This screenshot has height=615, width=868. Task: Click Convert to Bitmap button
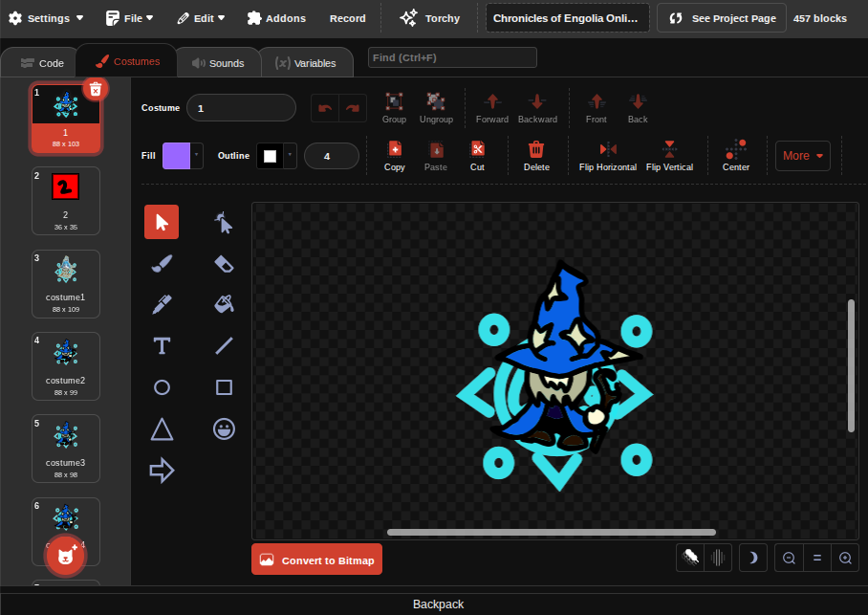(316, 560)
